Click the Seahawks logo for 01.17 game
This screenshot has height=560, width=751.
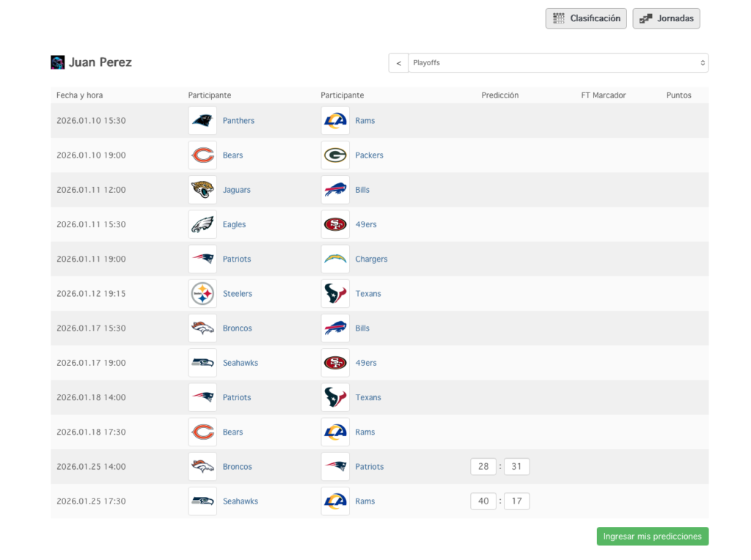pos(202,363)
